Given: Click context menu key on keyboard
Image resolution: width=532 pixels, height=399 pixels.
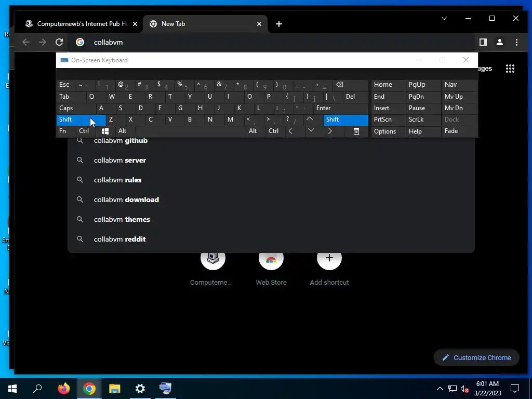Looking at the screenshot, I should point(356,131).
